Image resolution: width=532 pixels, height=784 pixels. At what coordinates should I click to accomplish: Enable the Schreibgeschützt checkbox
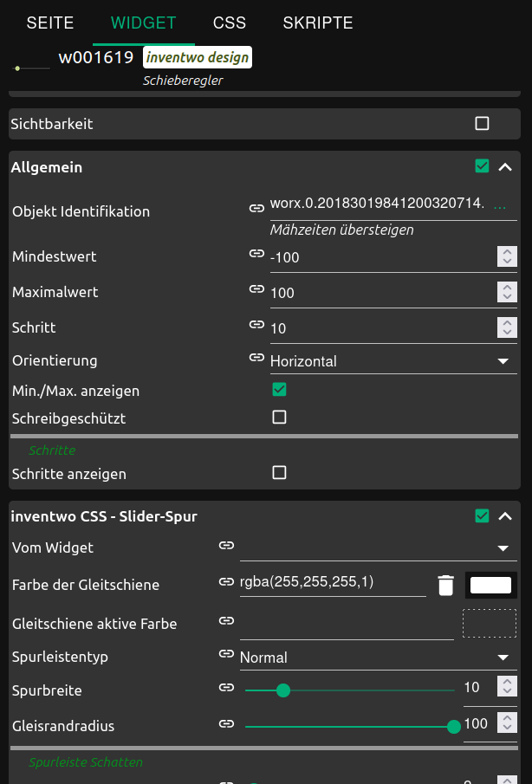point(279,417)
